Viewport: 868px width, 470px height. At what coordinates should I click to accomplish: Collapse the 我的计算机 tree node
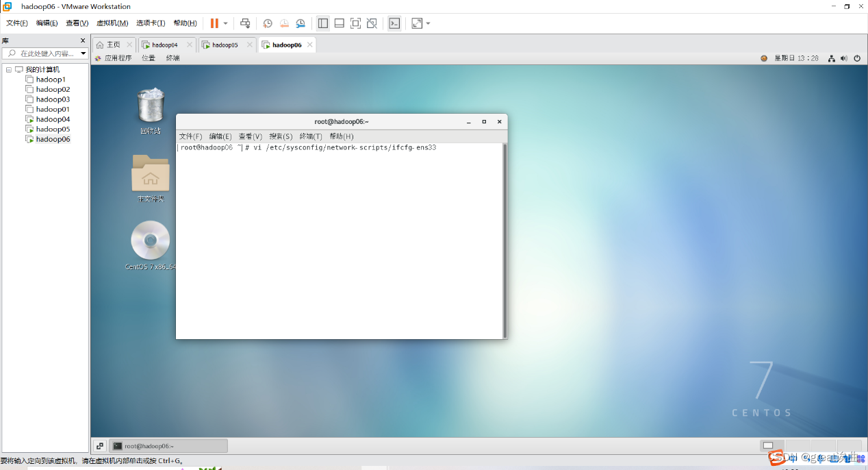tap(9, 69)
